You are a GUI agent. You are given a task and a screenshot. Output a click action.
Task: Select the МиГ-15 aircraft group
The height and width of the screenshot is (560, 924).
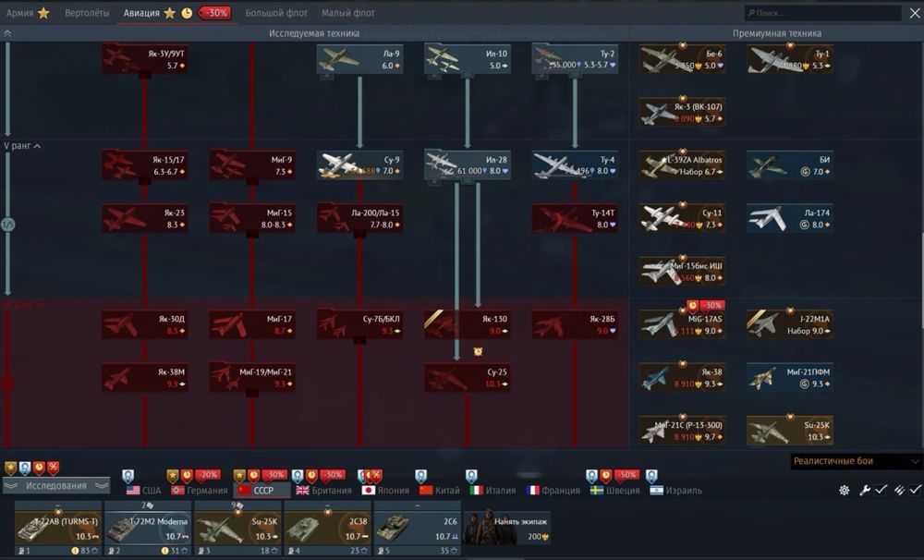252,218
